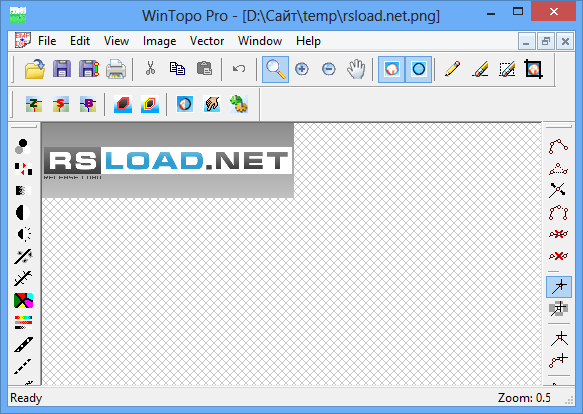Select the dashed rectangle erase area tool

[507, 69]
